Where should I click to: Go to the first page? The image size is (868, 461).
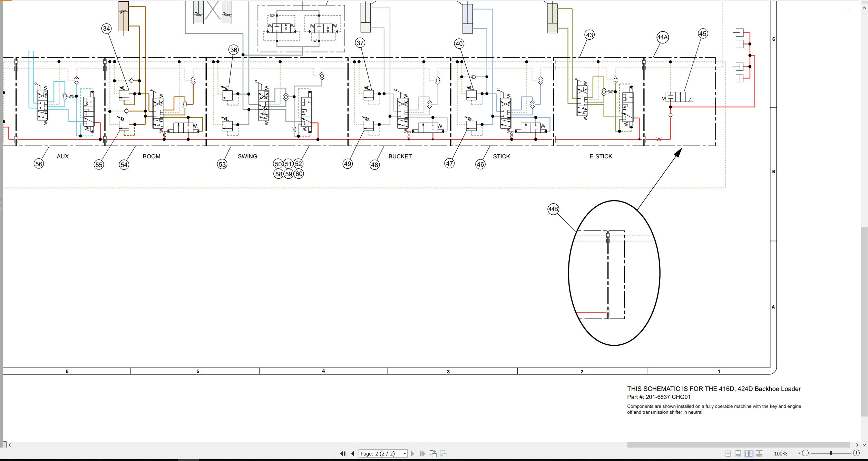[x=343, y=453]
